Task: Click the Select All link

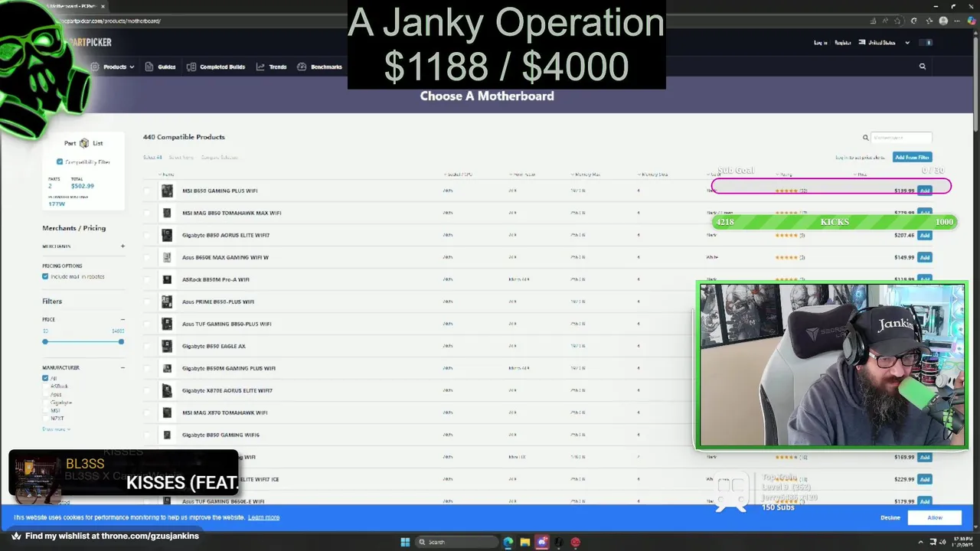Action: tap(152, 158)
